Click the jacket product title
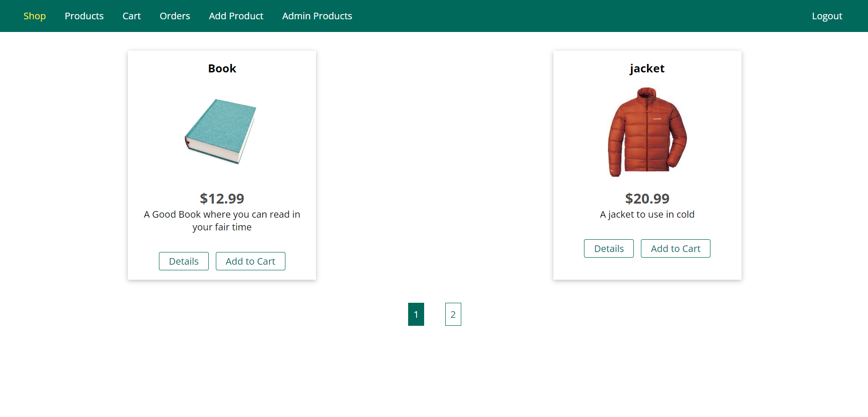 click(x=647, y=69)
